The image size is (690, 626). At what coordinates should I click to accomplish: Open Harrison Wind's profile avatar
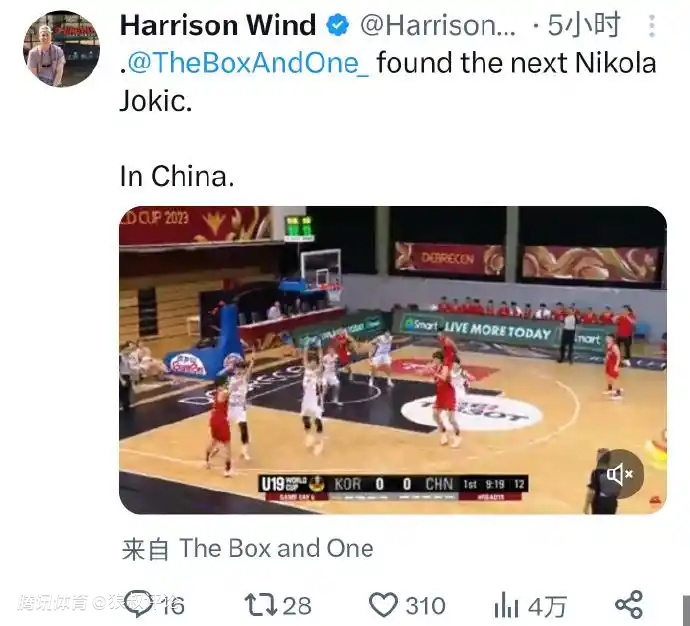[61, 49]
